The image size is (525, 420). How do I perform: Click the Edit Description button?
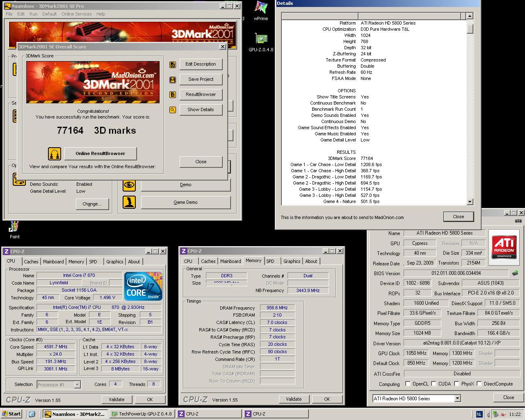tap(201, 64)
